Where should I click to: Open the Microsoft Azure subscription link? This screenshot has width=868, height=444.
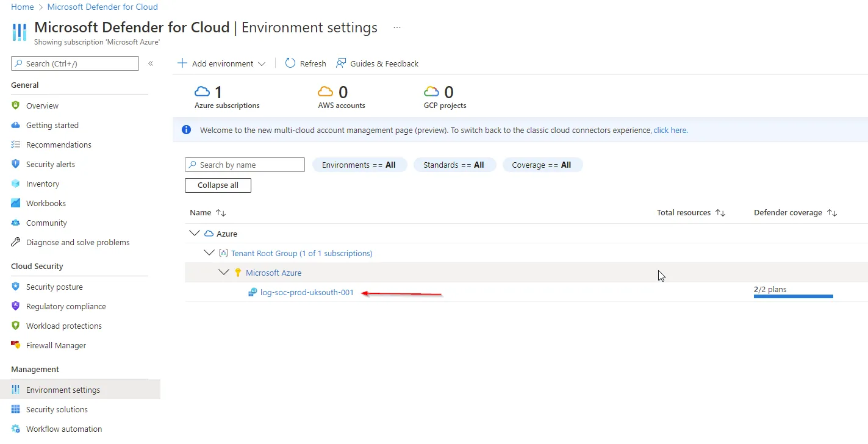point(273,273)
